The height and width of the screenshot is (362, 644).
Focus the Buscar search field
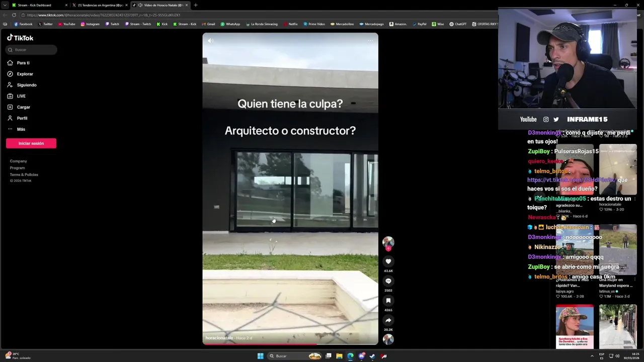point(32,50)
